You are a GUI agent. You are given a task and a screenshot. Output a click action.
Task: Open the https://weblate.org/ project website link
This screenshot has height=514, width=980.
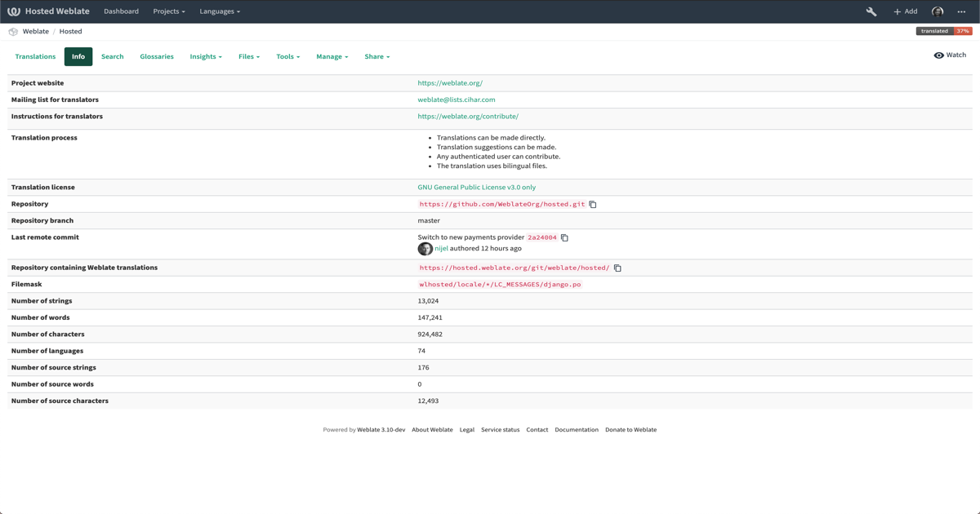(450, 83)
